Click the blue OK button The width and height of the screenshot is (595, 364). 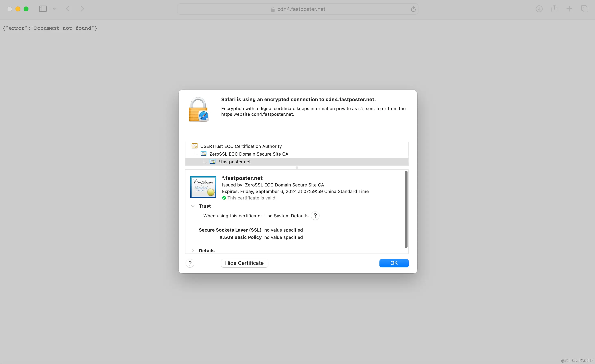click(394, 263)
